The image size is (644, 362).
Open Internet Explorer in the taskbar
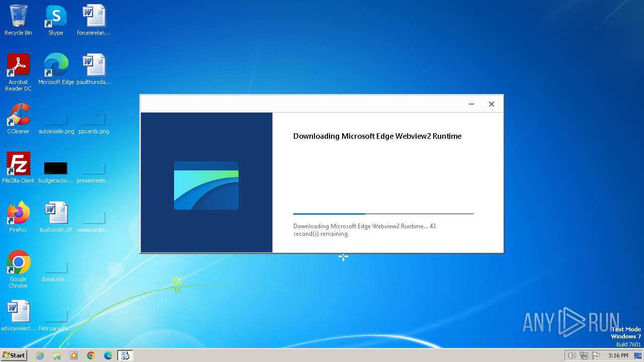click(40, 355)
